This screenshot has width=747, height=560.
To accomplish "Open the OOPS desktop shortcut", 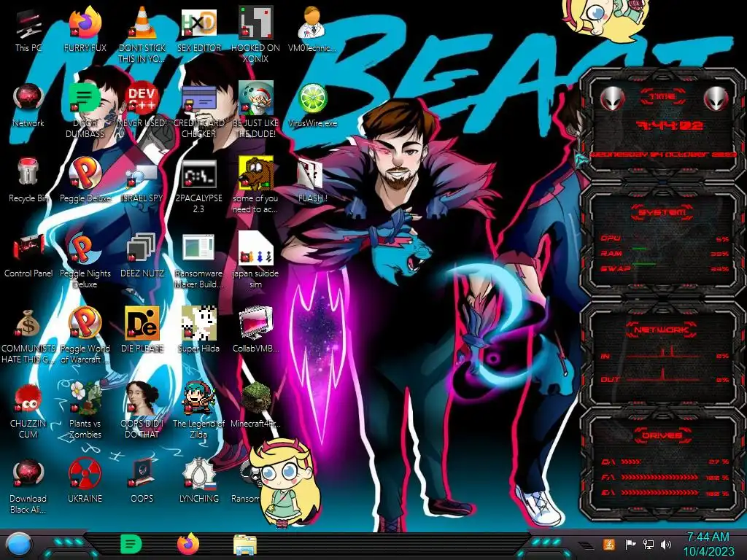I will pyautogui.click(x=142, y=480).
